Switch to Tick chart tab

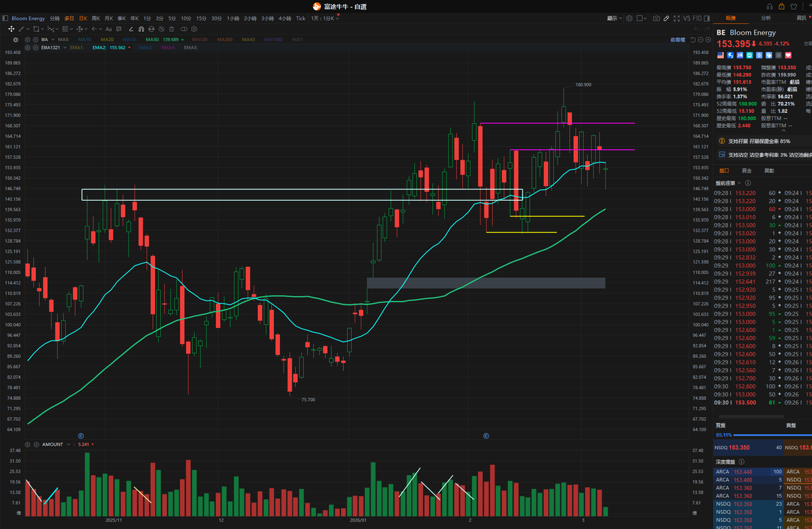coord(300,18)
